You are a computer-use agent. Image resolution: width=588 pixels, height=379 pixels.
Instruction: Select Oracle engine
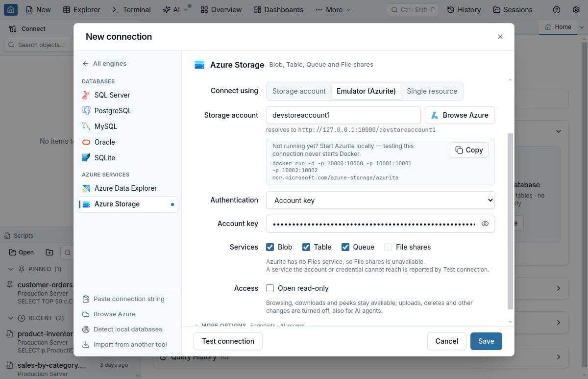coord(127,142)
